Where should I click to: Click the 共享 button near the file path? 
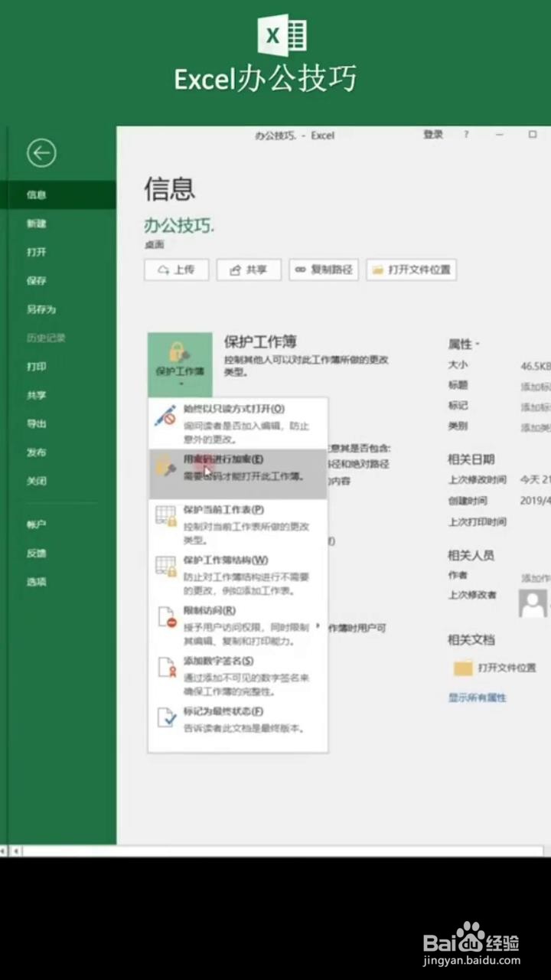(249, 269)
